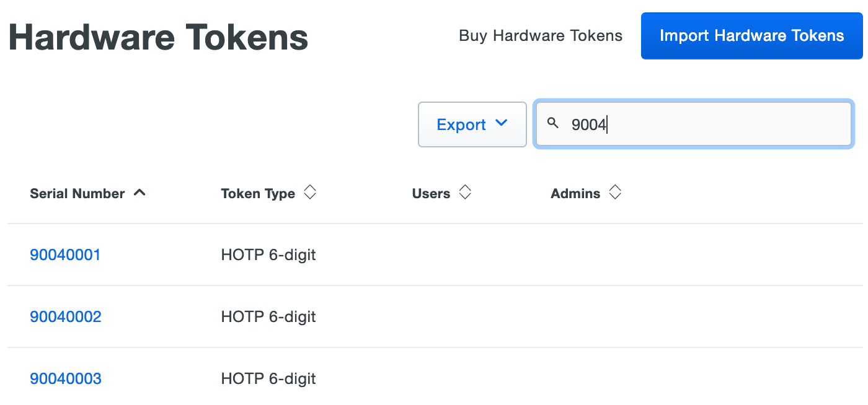Click the Users column sort diamond icon
This screenshot has width=868, height=405.
tap(465, 192)
